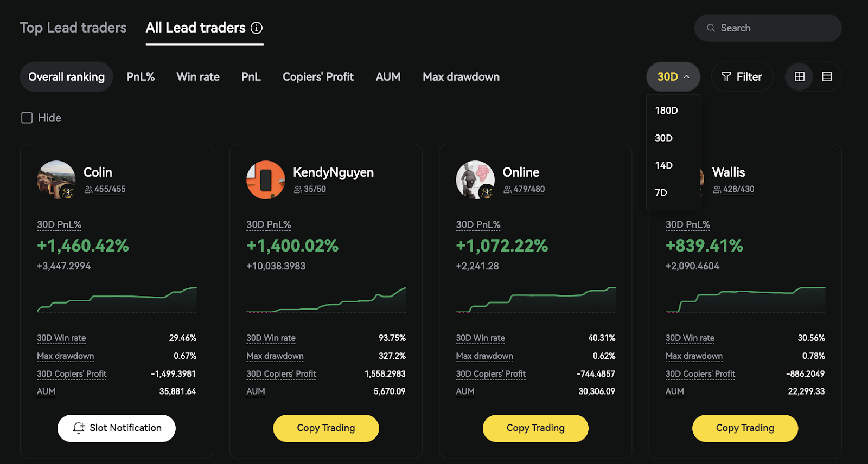Choose 180D from the period list
868x464 pixels.
pyautogui.click(x=666, y=111)
